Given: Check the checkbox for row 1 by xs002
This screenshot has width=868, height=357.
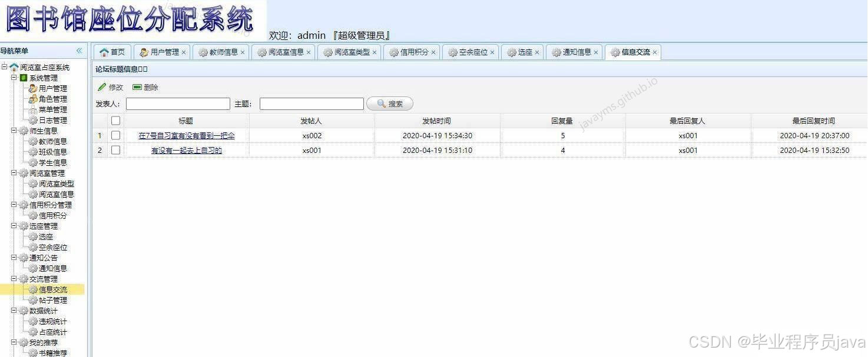Looking at the screenshot, I should pos(115,135).
